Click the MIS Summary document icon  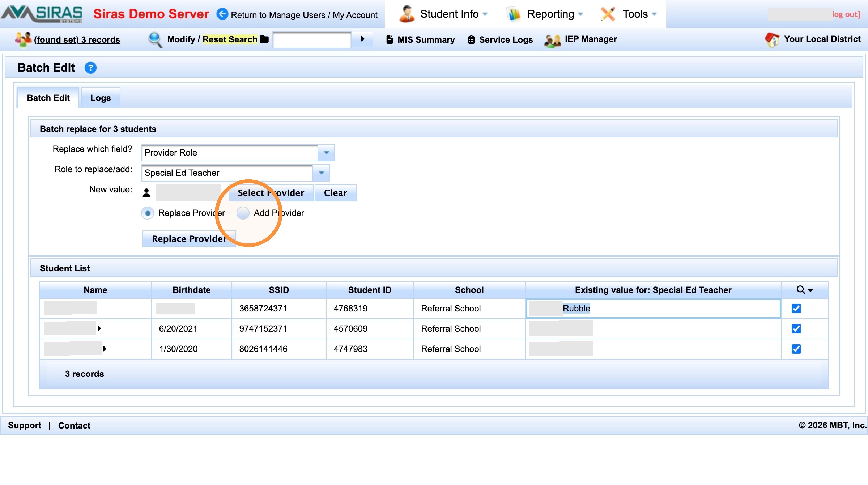(390, 39)
